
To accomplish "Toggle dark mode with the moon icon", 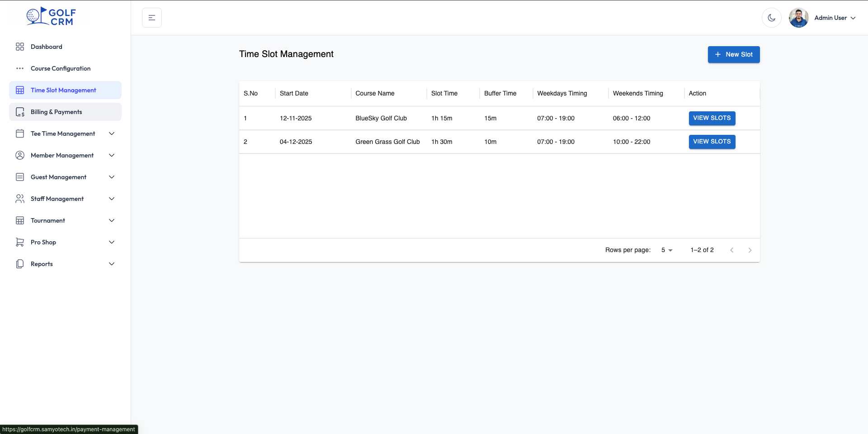I will click(x=772, y=18).
